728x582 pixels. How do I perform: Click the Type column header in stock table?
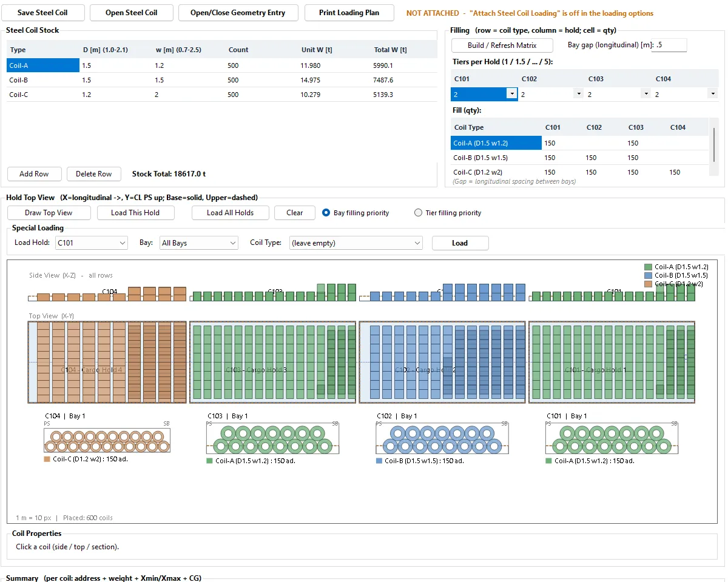click(42, 50)
